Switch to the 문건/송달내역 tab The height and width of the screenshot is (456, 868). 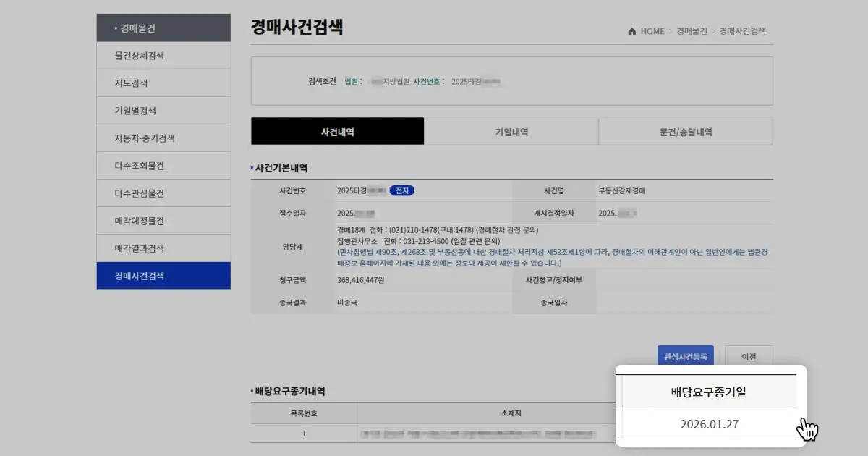[685, 131]
